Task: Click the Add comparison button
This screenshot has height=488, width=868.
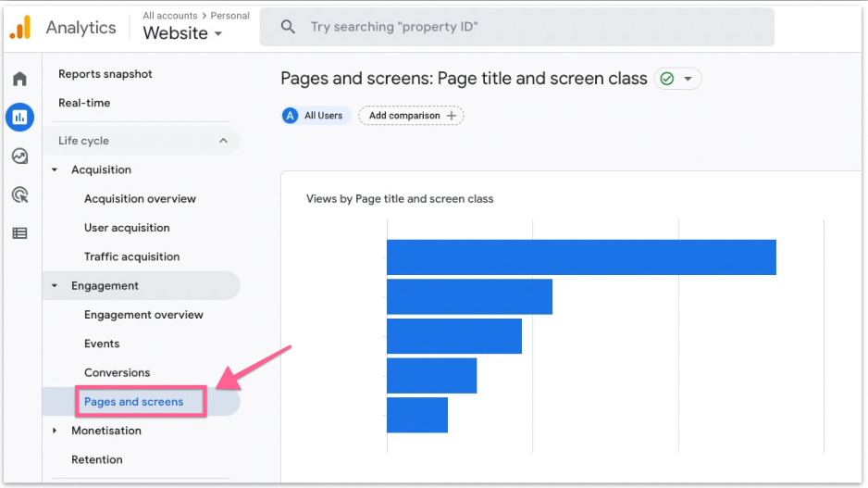Action: coord(411,116)
